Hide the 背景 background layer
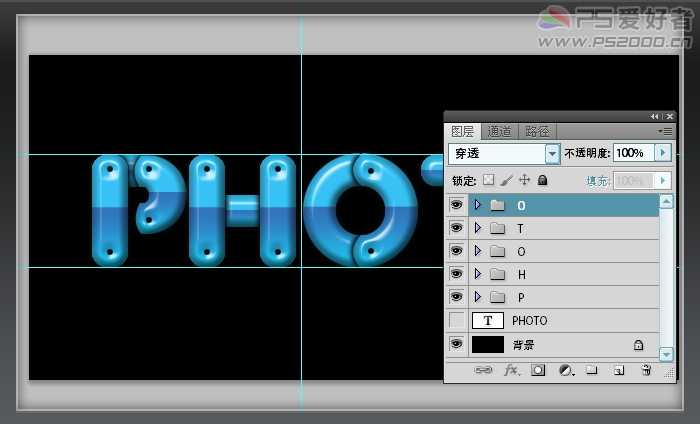The height and width of the screenshot is (424, 700). [x=456, y=344]
